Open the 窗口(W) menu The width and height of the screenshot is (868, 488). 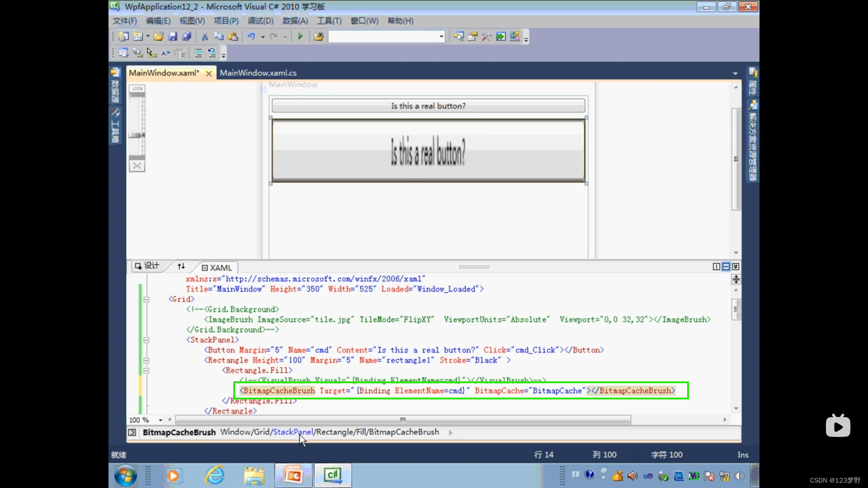point(364,21)
